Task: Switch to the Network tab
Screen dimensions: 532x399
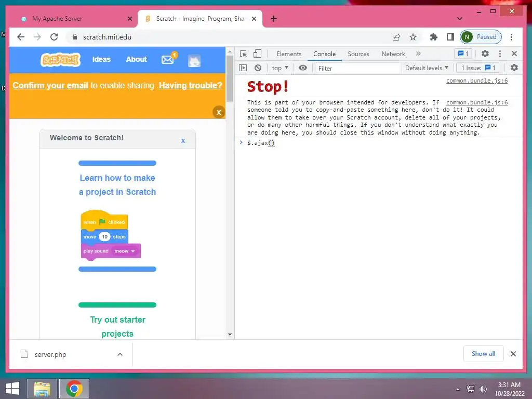Action: click(393, 54)
